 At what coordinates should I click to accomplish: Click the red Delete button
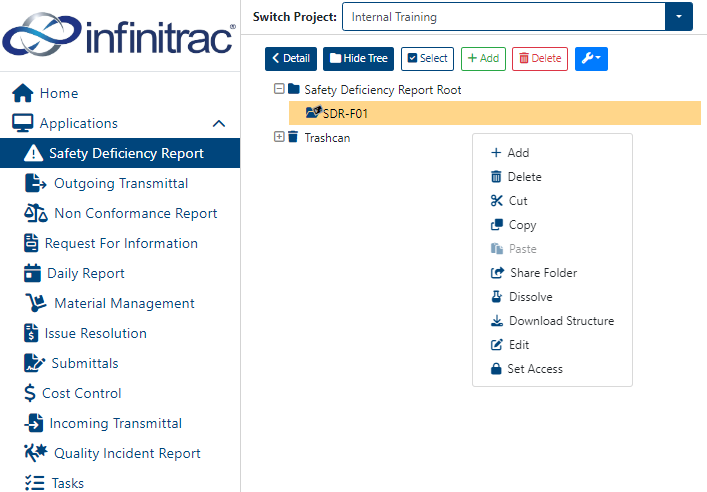tap(540, 59)
